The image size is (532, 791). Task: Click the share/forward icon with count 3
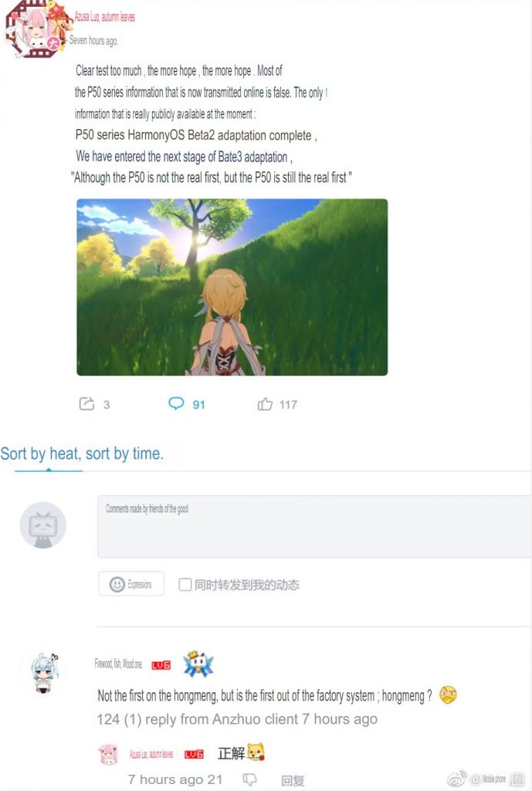coord(86,404)
